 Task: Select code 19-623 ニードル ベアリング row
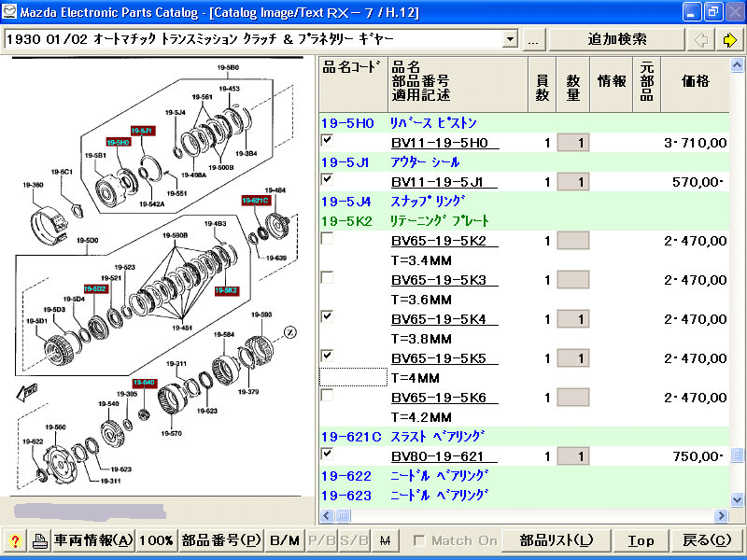(524, 496)
